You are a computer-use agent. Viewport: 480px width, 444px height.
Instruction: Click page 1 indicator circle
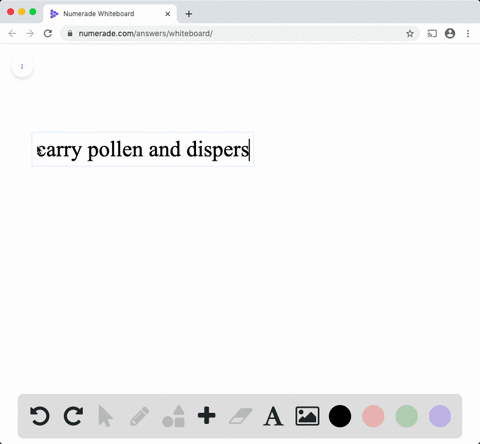22,66
